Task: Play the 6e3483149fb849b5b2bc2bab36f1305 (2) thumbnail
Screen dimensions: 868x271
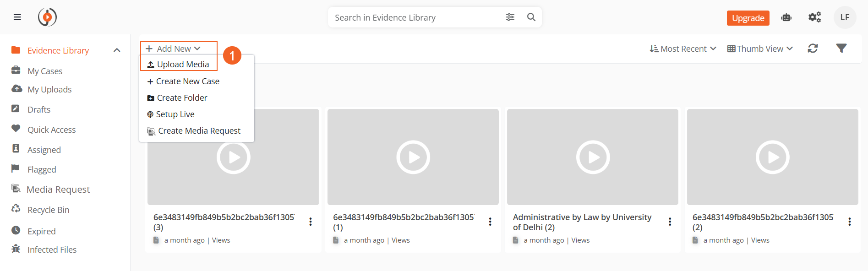Action: pos(773,157)
